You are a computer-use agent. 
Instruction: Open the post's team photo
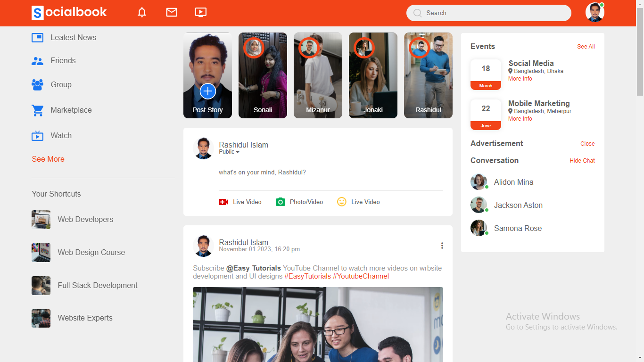(x=318, y=325)
